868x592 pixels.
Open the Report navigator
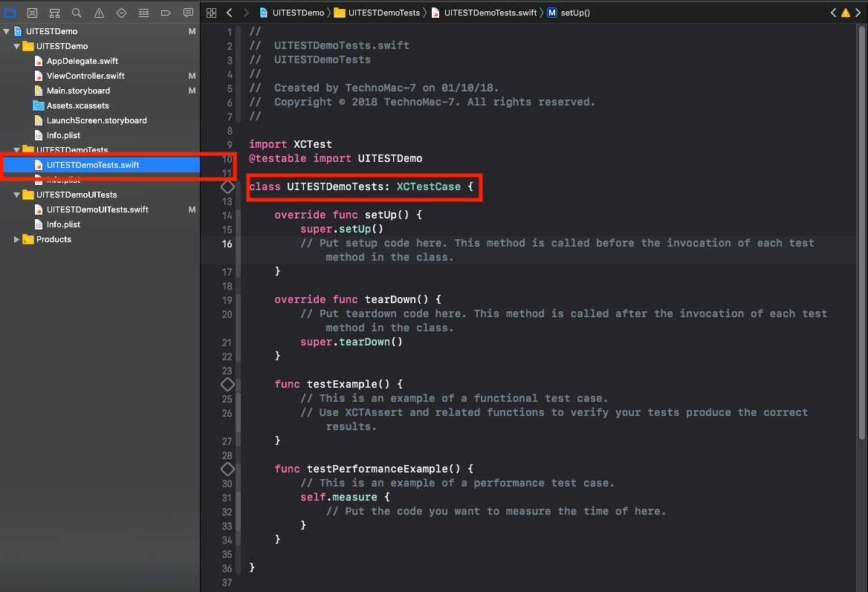188,13
